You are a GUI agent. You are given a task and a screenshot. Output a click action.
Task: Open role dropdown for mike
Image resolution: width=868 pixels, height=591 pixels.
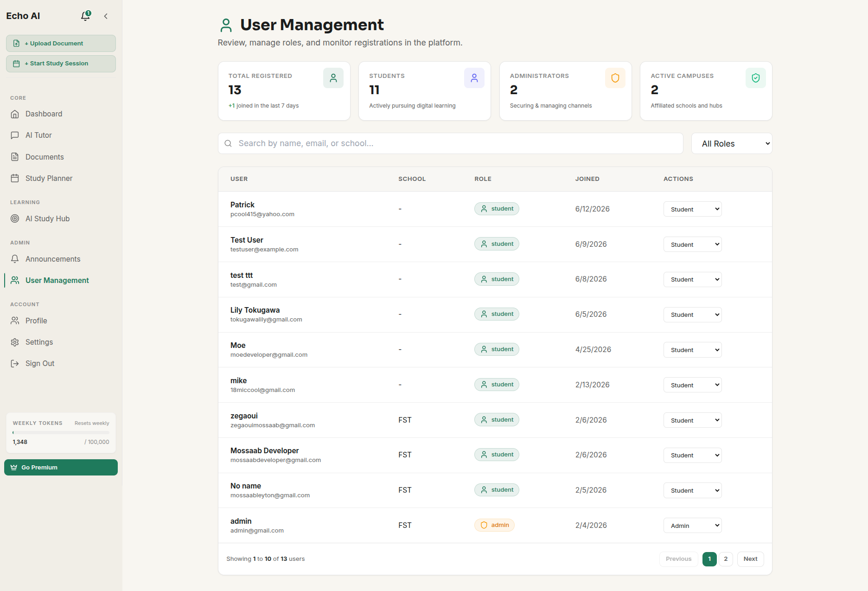[x=693, y=385]
